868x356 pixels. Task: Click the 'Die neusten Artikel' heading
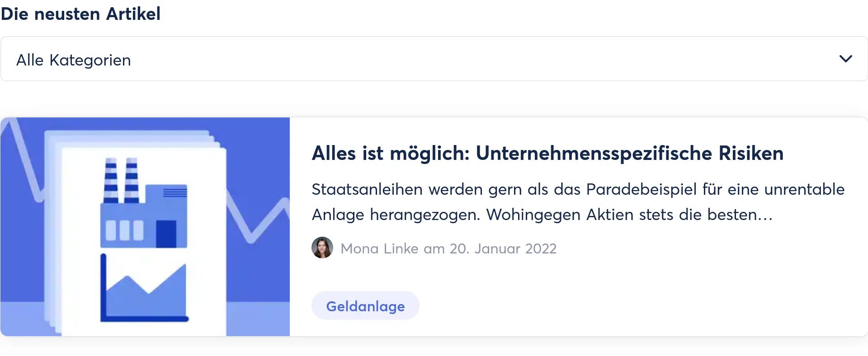pos(80,14)
